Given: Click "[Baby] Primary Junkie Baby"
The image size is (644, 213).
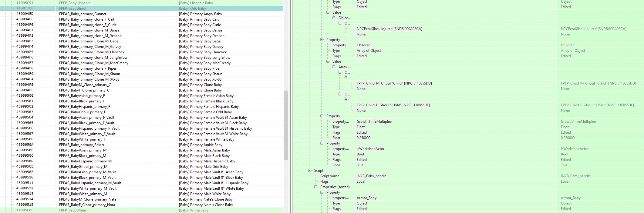Looking at the screenshot, I should pos(201,145).
